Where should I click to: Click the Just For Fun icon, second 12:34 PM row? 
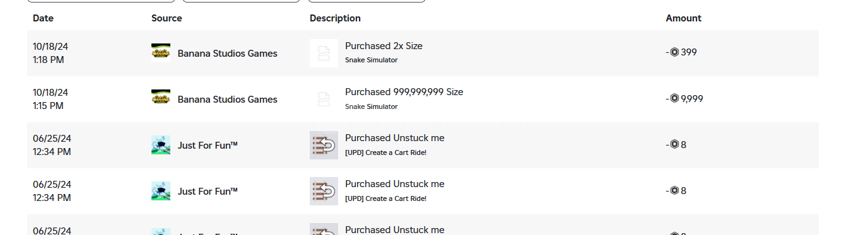[x=161, y=191]
